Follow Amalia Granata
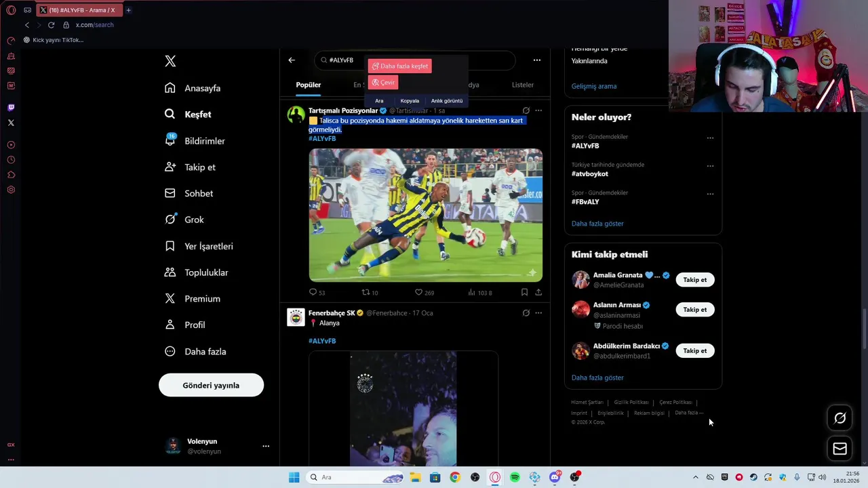 [695, 280]
